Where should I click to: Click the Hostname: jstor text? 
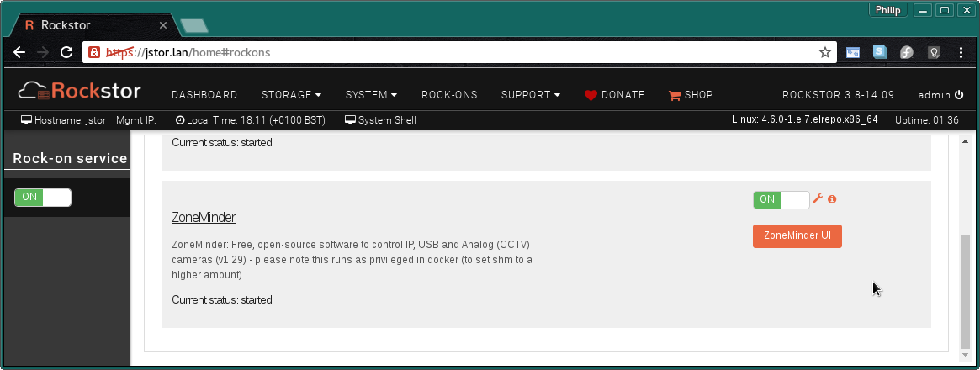64,120
